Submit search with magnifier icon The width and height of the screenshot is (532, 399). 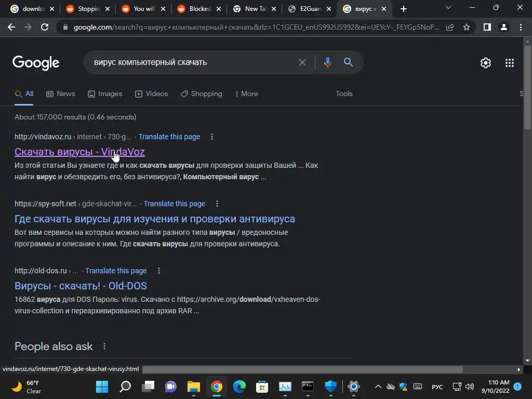tap(348, 62)
